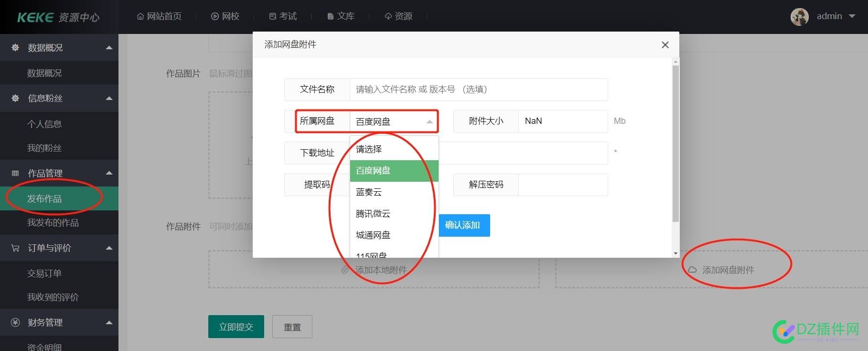Collapse the 订单与评价 sidebar section
868x351 pixels.
[109, 248]
